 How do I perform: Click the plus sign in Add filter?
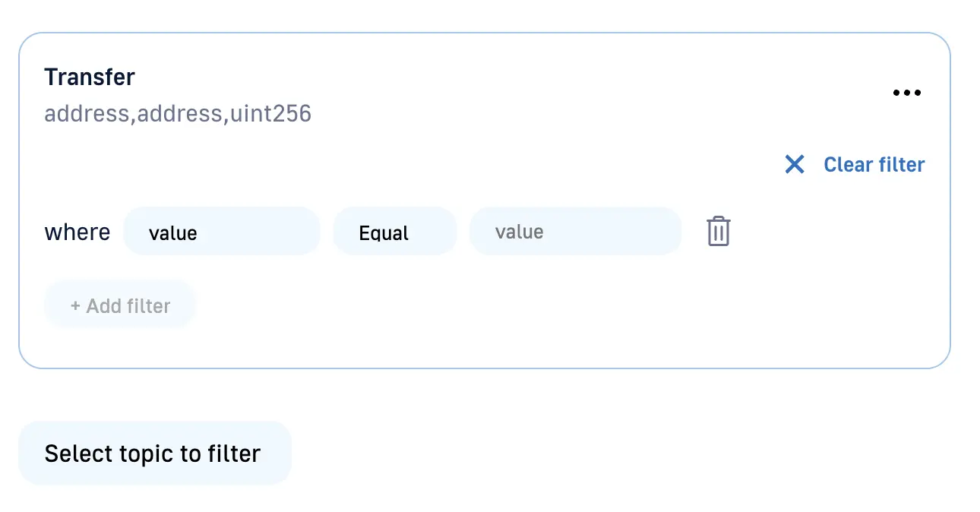(x=75, y=306)
